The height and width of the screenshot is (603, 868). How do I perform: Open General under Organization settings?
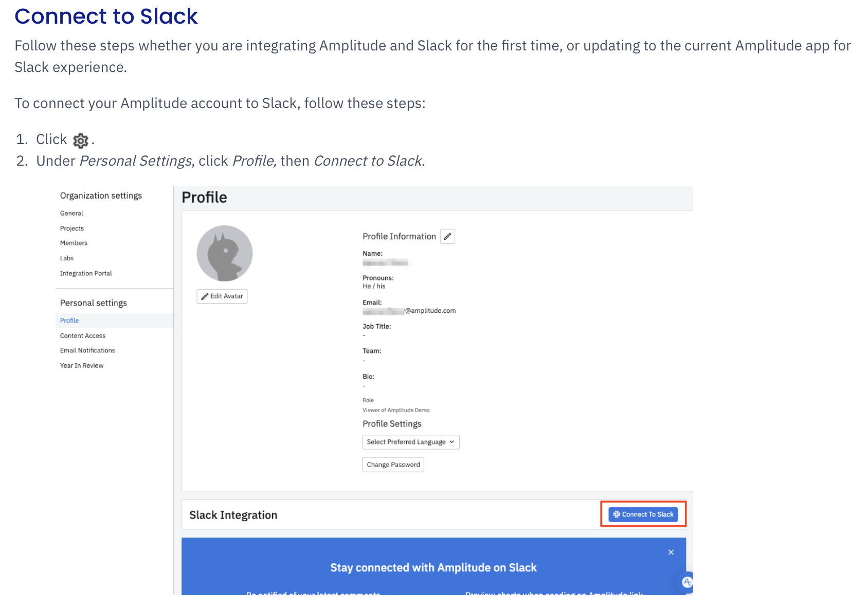click(x=71, y=213)
